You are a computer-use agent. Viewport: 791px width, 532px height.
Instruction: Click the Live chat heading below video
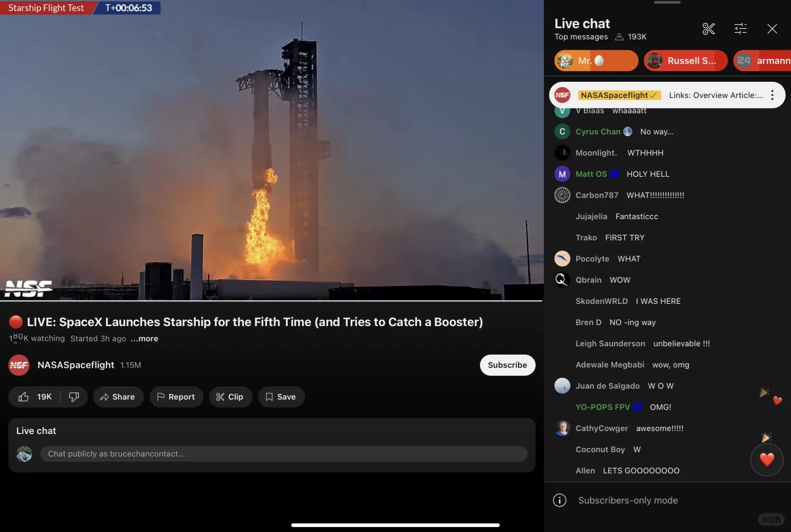36,431
